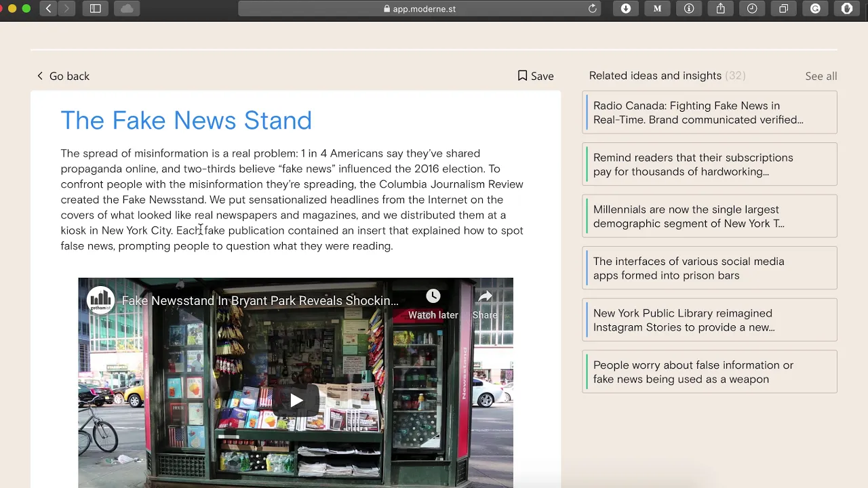This screenshot has height=488, width=868.
Task: Click the Grammarly G extension icon
Action: coord(816,8)
